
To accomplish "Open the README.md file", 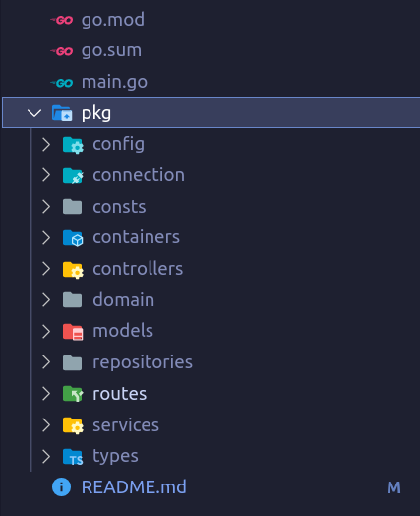I will pos(134,487).
